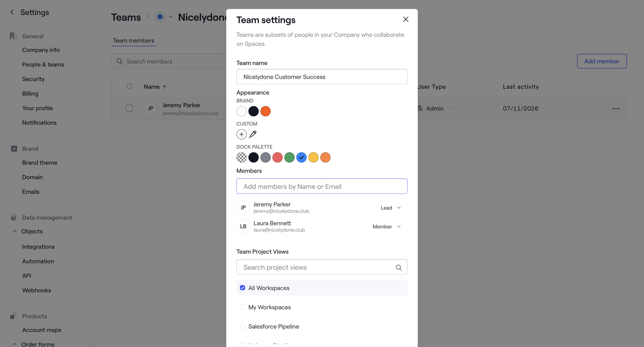The image size is (644, 347).
Task: Click the Data management stack icon
Action: [x=14, y=217]
